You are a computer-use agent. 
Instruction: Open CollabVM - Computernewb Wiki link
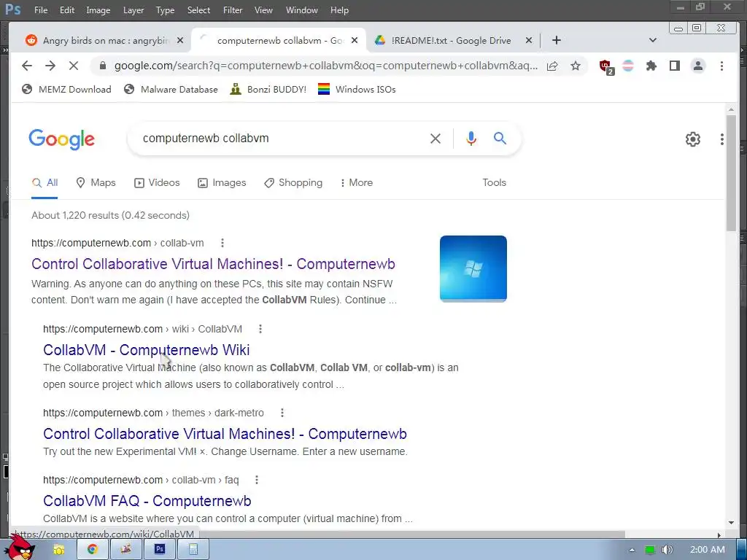pos(146,350)
